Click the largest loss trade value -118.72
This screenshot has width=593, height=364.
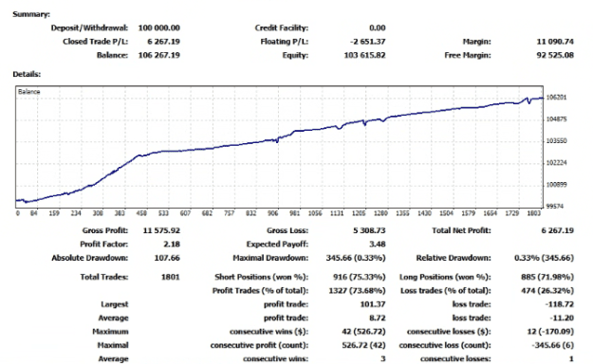click(x=560, y=304)
